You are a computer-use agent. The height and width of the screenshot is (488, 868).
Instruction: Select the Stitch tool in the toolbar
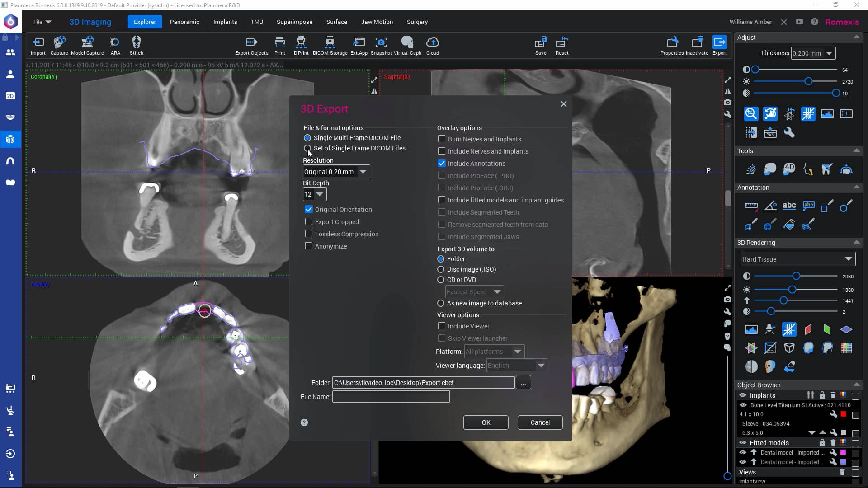pos(136,45)
